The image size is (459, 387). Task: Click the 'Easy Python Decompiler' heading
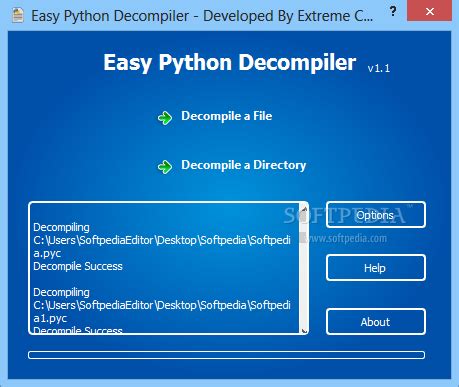pos(230,62)
